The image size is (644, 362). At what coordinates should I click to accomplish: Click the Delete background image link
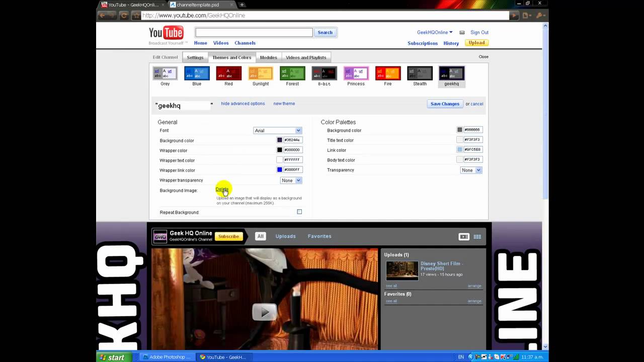(x=222, y=190)
